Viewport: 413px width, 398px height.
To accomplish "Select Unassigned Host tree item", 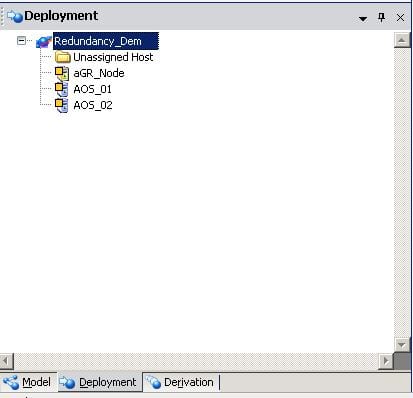I will 113,57.
